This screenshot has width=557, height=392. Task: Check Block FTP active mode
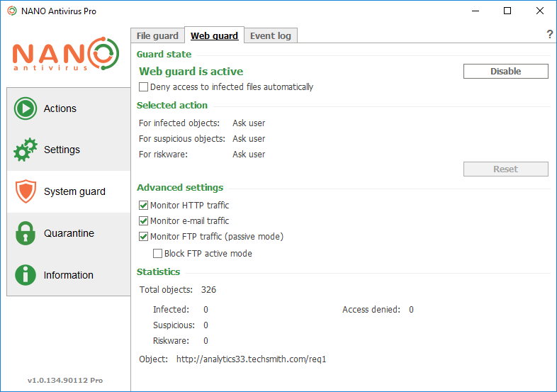[157, 253]
